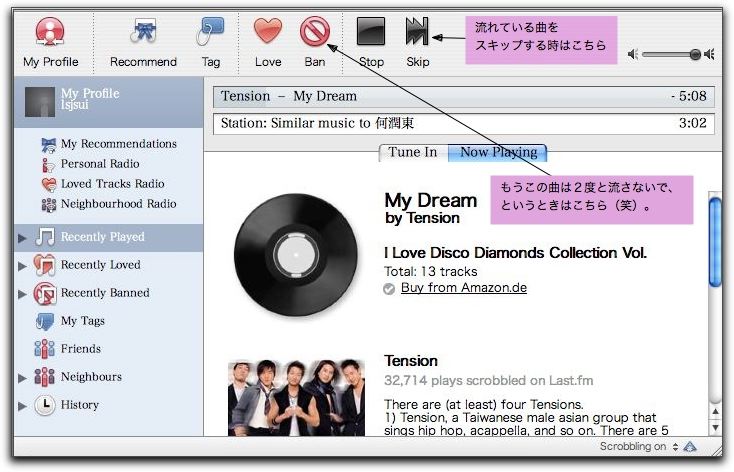Click the loud speaker icon
734x472 pixels.
click(x=709, y=54)
